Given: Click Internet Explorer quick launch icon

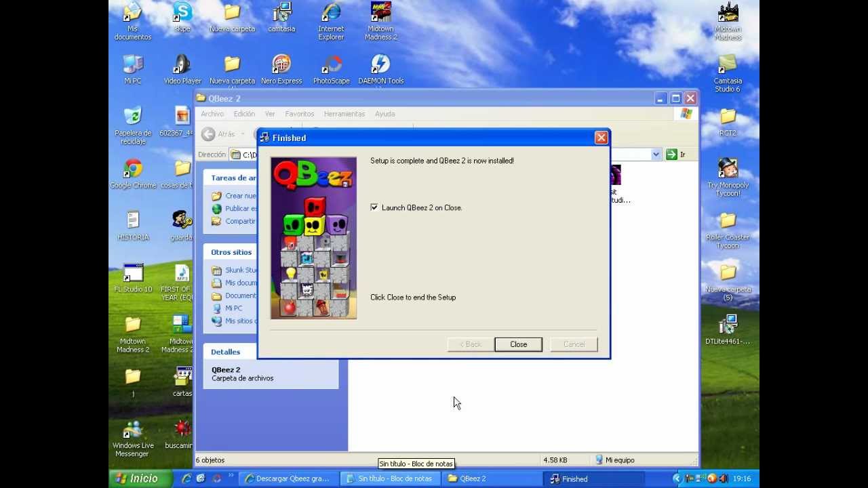Looking at the screenshot, I should click(186, 479).
